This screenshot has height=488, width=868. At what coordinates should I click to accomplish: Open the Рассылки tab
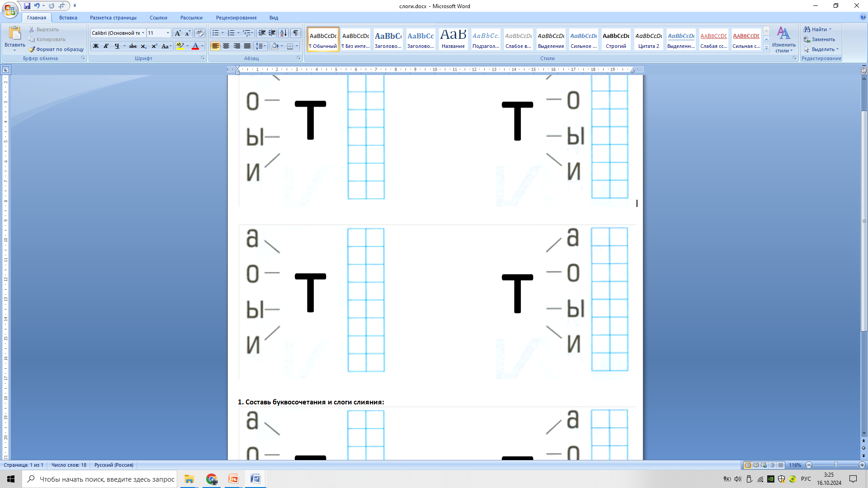tap(191, 18)
